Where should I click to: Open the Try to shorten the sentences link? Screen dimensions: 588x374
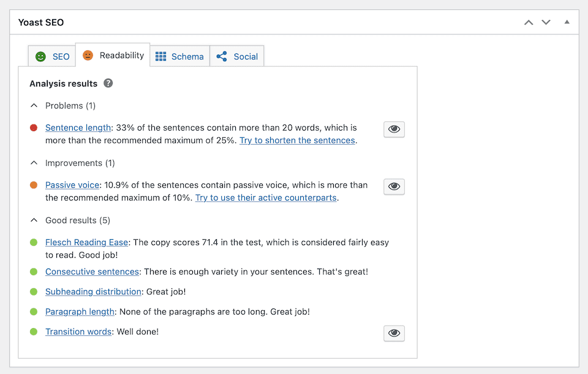tap(297, 140)
